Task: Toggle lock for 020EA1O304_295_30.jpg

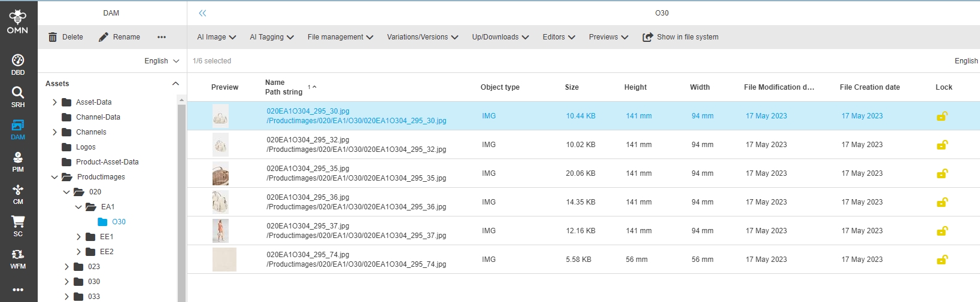Action: [942, 116]
